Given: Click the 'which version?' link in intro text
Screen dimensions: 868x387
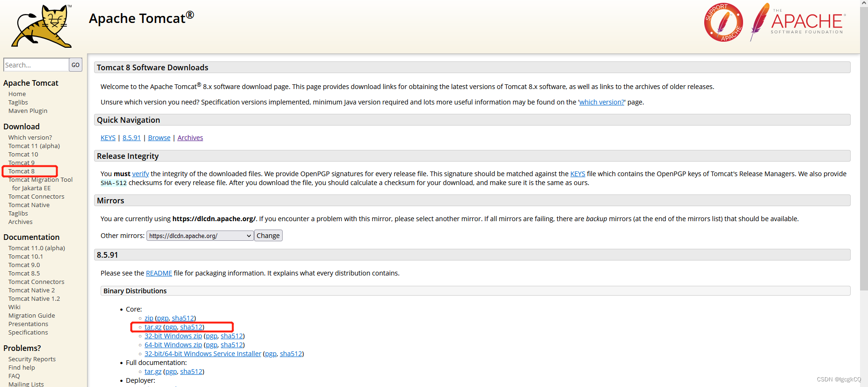Looking at the screenshot, I should tap(602, 102).
